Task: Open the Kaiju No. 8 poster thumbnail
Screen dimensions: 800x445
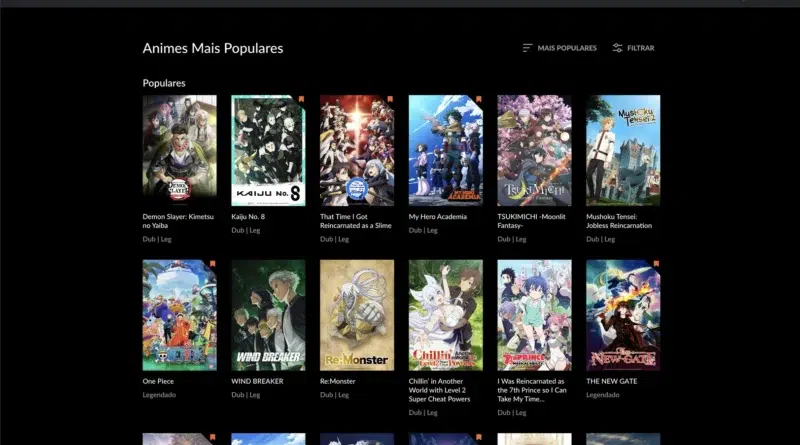Action: point(268,151)
